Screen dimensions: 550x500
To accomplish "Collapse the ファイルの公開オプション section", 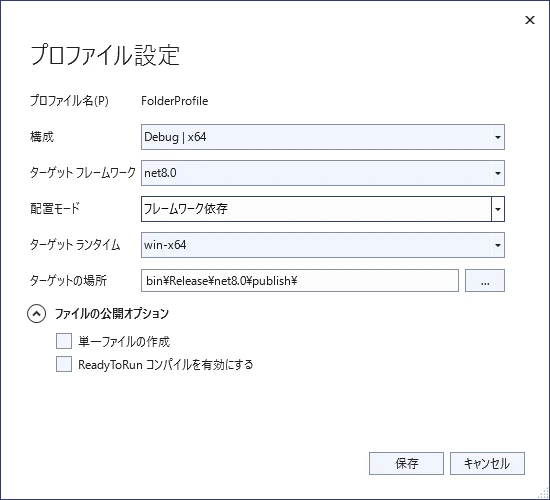I will 36,314.
